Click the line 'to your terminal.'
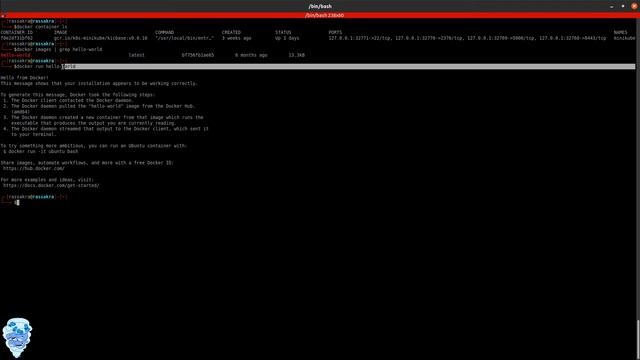The height and width of the screenshot is (360, 640). pyautogui.click(x=34, y=134)
